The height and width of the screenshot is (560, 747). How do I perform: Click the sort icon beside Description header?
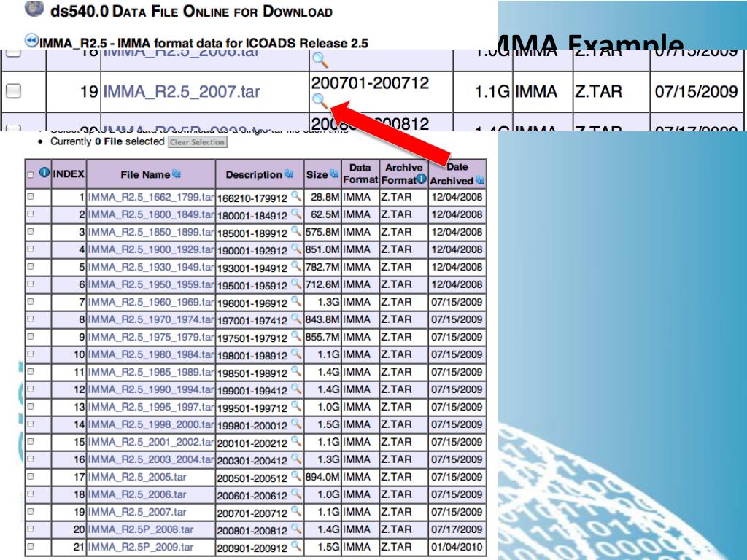(x=289, y=174)
